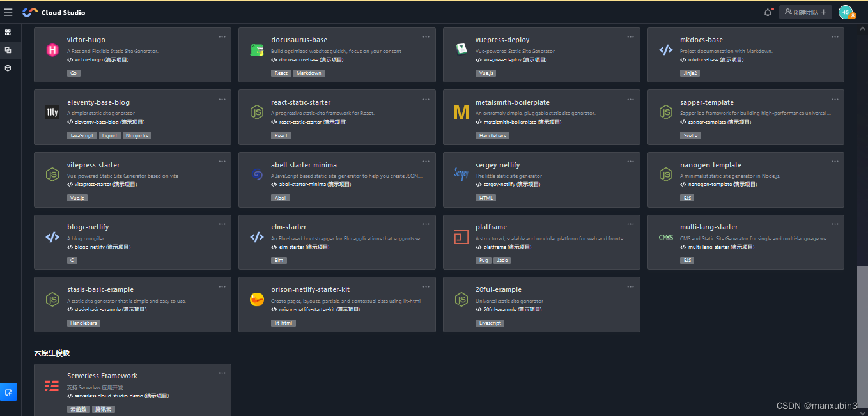Click the 云原生模板 section heading
868x416 pixels.
point(52,353)
